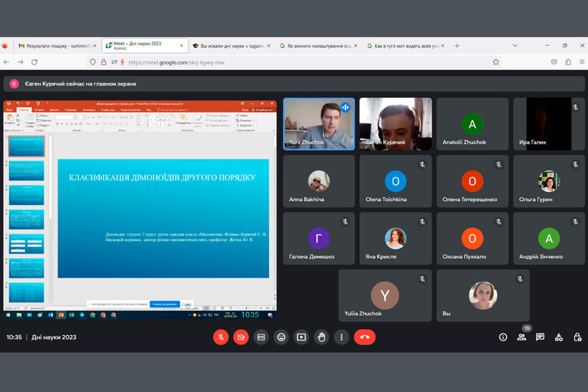
Task: Open the Activities shapes icon
Action: 559,337
